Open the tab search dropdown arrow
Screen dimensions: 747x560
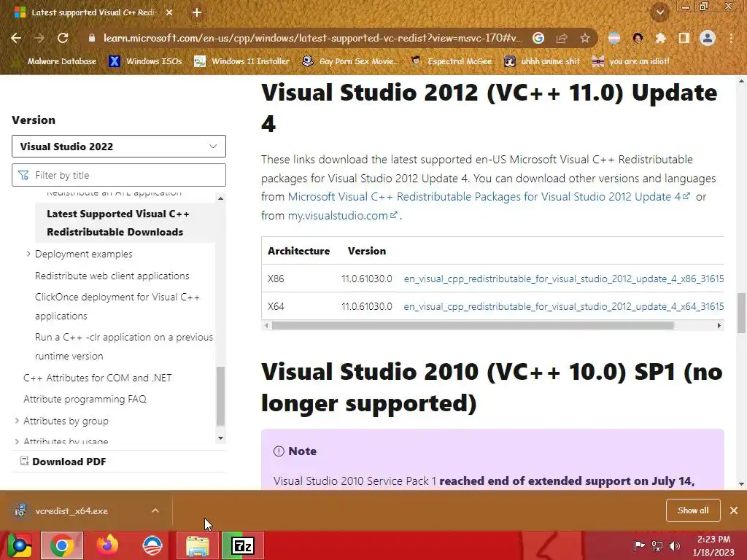660,12
